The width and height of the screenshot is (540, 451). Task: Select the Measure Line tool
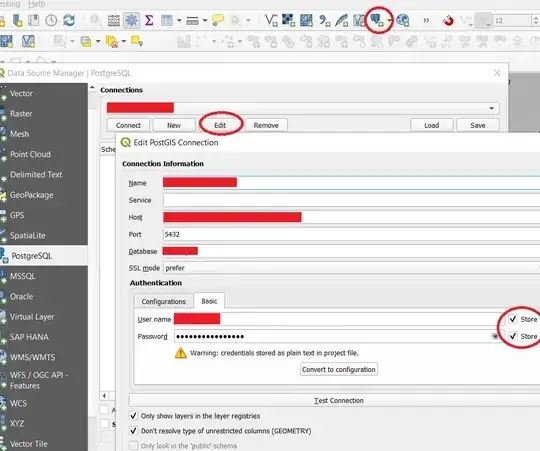[x=192, y=21]
